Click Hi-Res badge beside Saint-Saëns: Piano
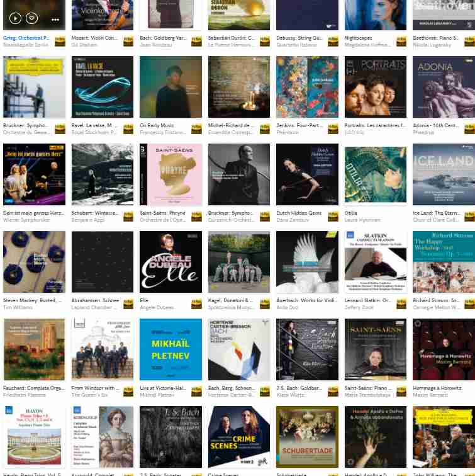The image size is (475, 476). point(401,392)
